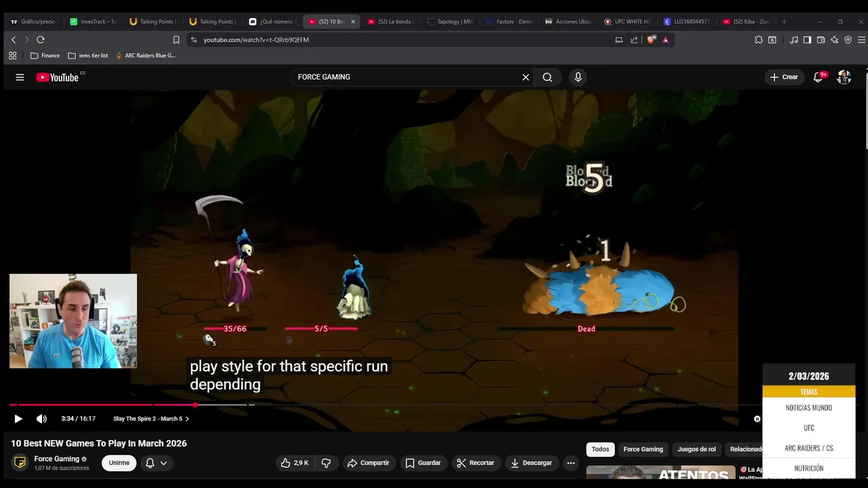
Task: Switch to the Tapology | MMA browser tab
Action: [450, 22]
